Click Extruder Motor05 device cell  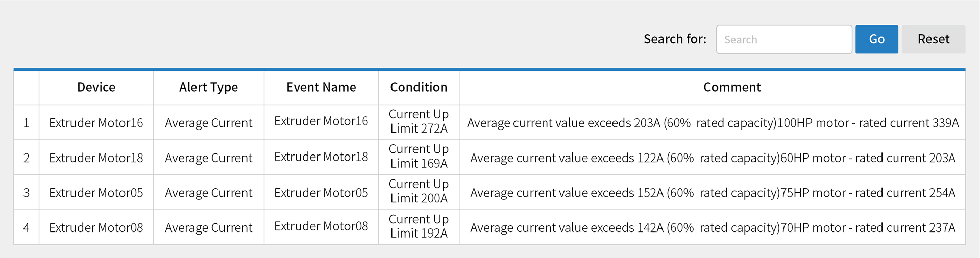[x=96, y=193]
